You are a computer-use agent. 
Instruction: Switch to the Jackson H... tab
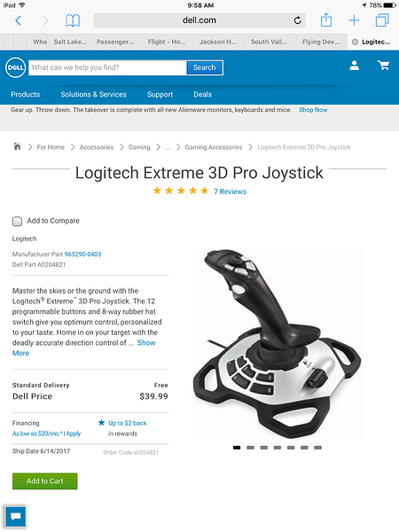click(217, 42)
